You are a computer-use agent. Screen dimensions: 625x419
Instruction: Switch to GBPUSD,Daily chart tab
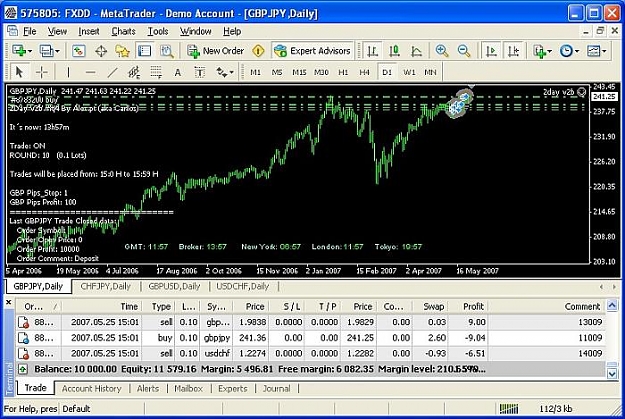(174, 286)
